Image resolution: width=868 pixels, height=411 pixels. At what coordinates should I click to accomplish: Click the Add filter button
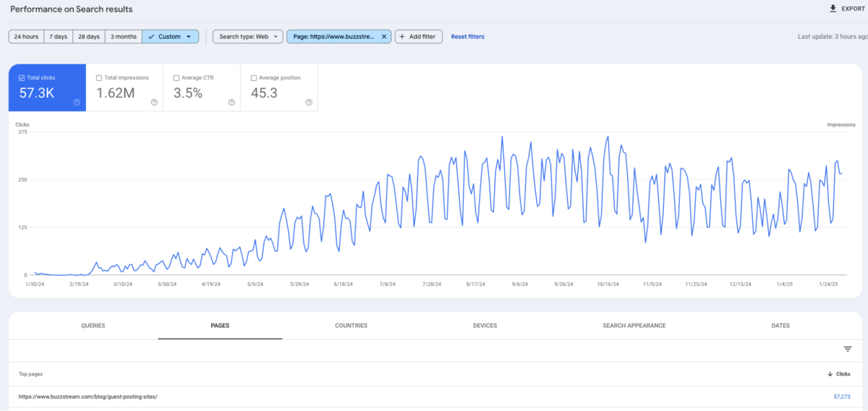tap(418, 36)
